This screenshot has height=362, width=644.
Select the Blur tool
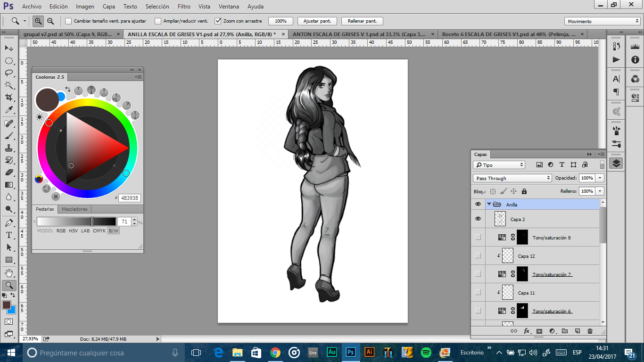9,197
